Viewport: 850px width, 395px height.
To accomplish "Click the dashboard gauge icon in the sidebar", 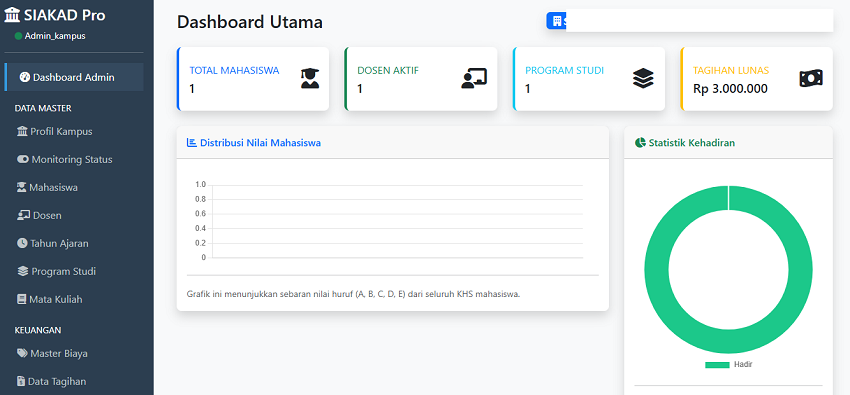I will tap(25, 77).
